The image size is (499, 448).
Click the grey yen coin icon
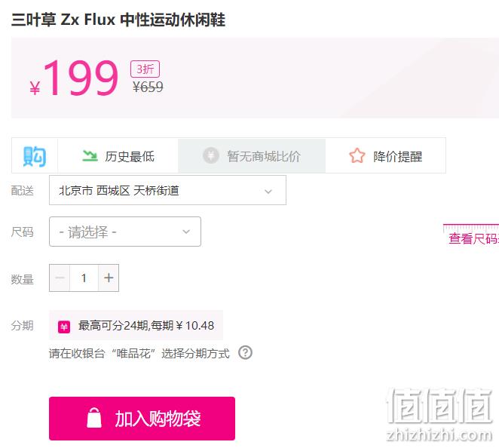(210, 155)
